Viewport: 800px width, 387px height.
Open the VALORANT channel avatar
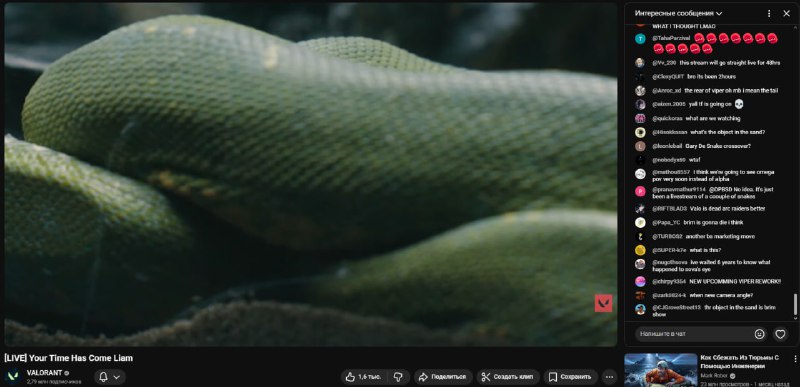13,377
